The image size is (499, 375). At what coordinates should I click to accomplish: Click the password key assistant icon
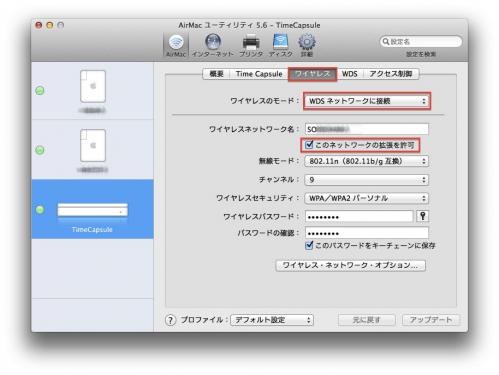click(423, 216)
